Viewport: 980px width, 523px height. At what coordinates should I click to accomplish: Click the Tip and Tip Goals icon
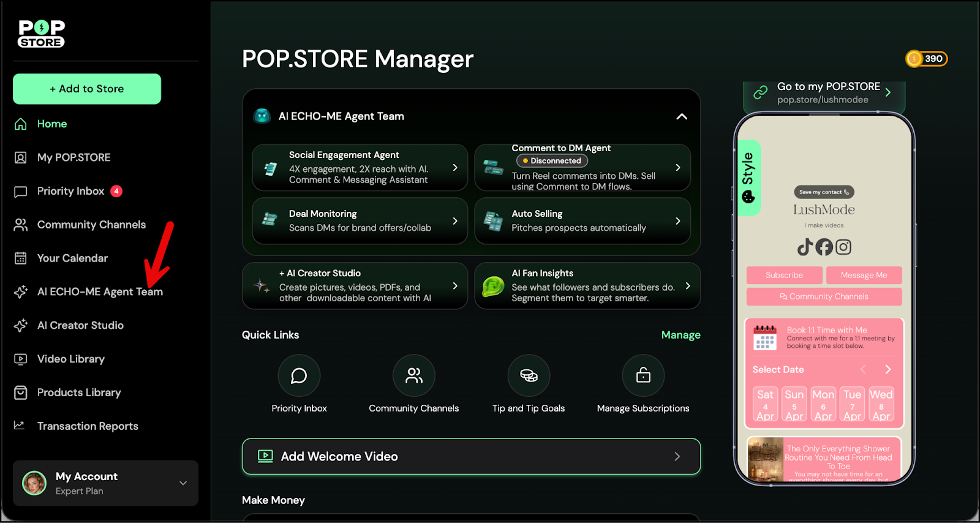529,375
